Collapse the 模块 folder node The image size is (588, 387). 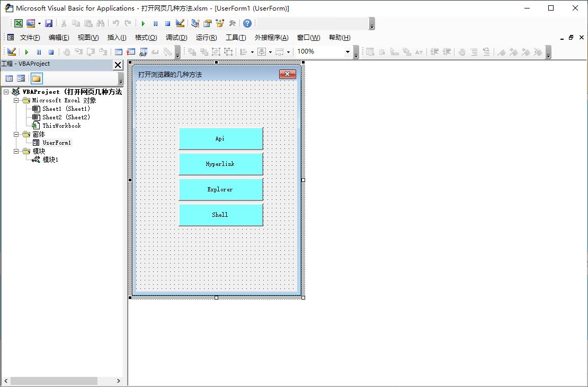click(16, 151)
